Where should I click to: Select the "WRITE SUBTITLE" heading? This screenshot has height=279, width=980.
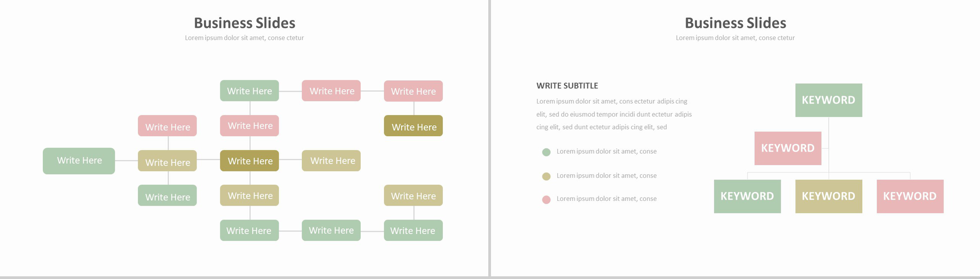567,86
